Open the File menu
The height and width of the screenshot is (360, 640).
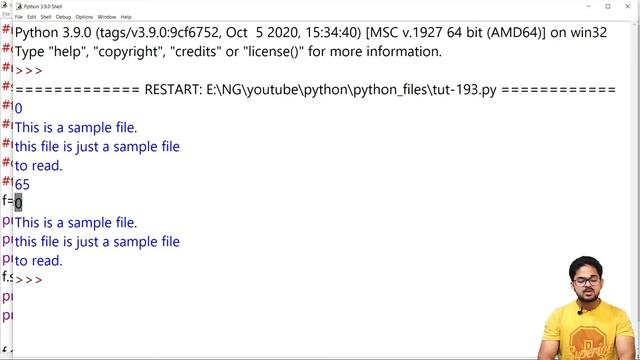point(19,17)
